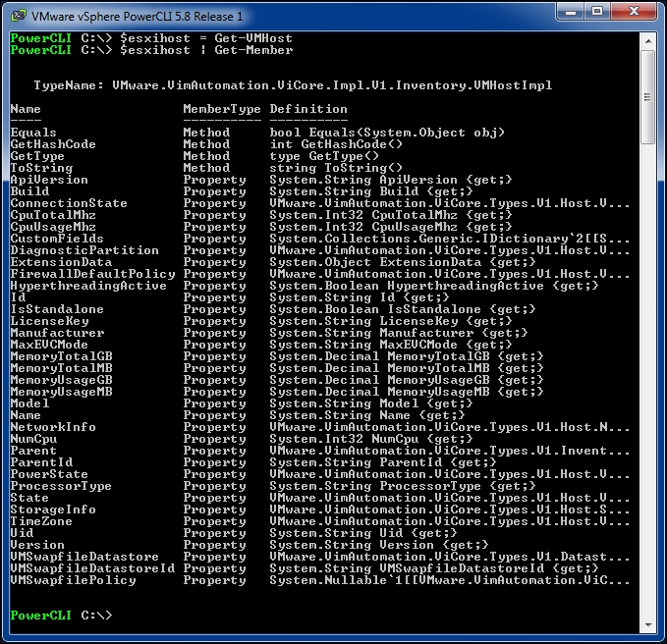This screenshot has width=667, height=644.
Task: Click definition 'System.String Model {get;}'
Action: [371, 403]
